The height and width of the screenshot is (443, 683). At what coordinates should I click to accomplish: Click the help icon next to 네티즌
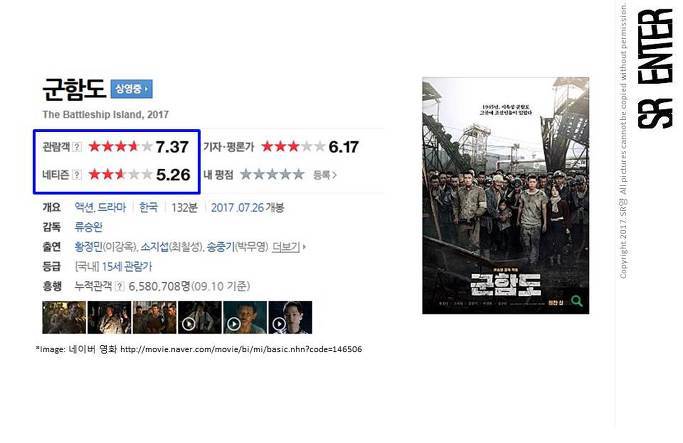tap(76, 175)
